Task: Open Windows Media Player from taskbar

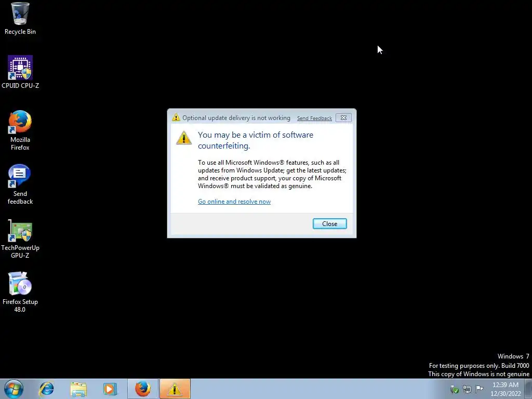Action: tap(110, 389)
